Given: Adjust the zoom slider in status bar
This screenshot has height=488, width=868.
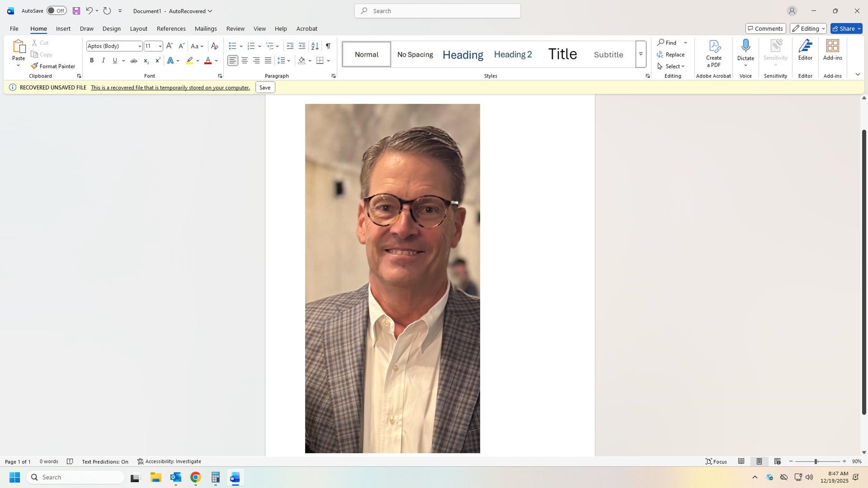Looking at the screenshot, I should [816, 461].
